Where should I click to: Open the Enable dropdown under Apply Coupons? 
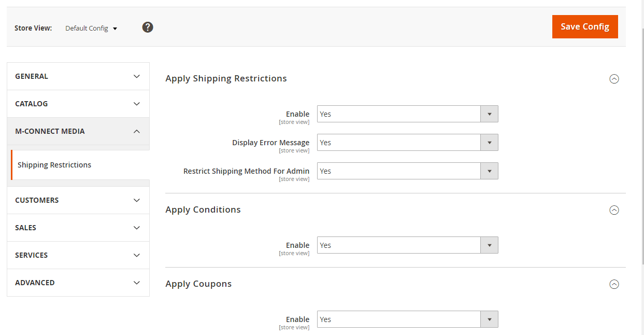[407, 319]
